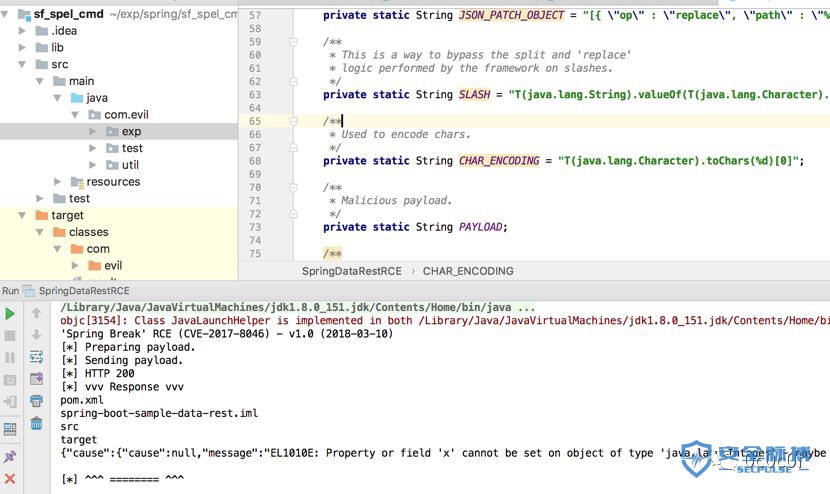Screen dimensions: 830x494
Task: Click the 'pom.xml' console output line
Action: click(x=82, y=400)
